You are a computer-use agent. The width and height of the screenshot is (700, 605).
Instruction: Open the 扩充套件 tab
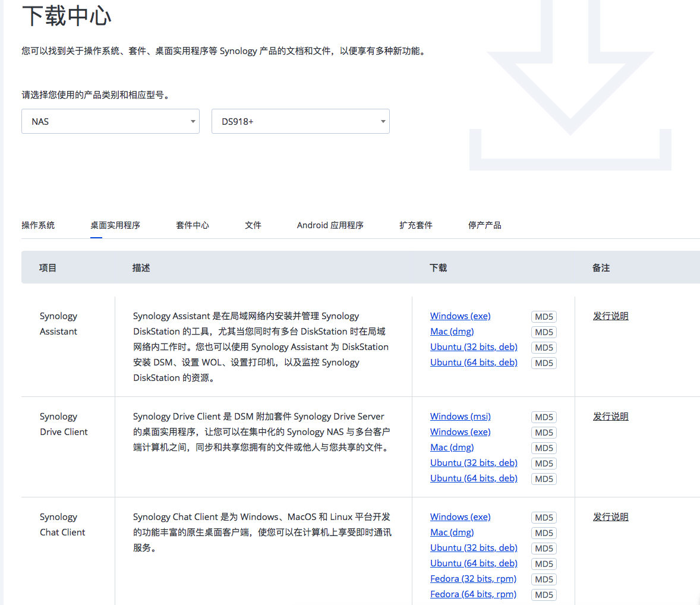click(x=415, y=225)
